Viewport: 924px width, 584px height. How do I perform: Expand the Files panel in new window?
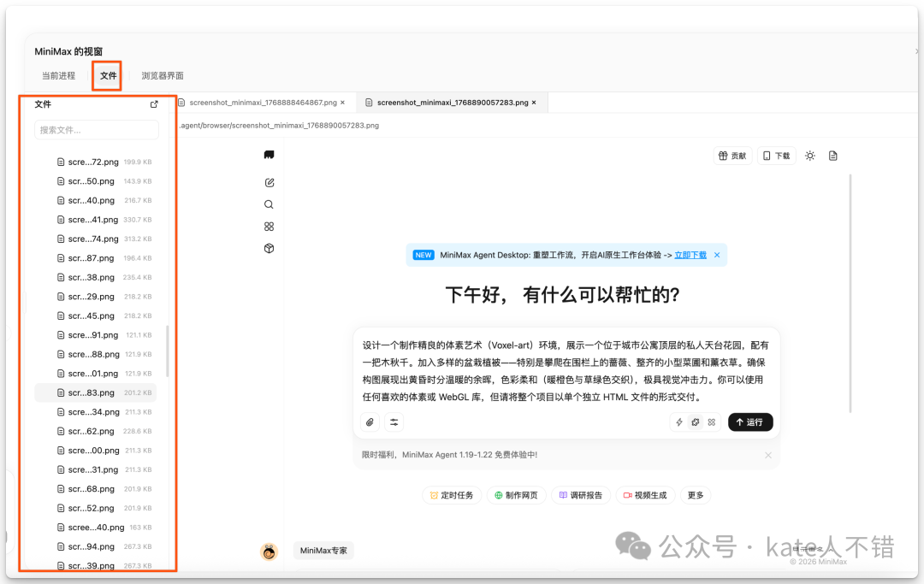tap(154, 103)
